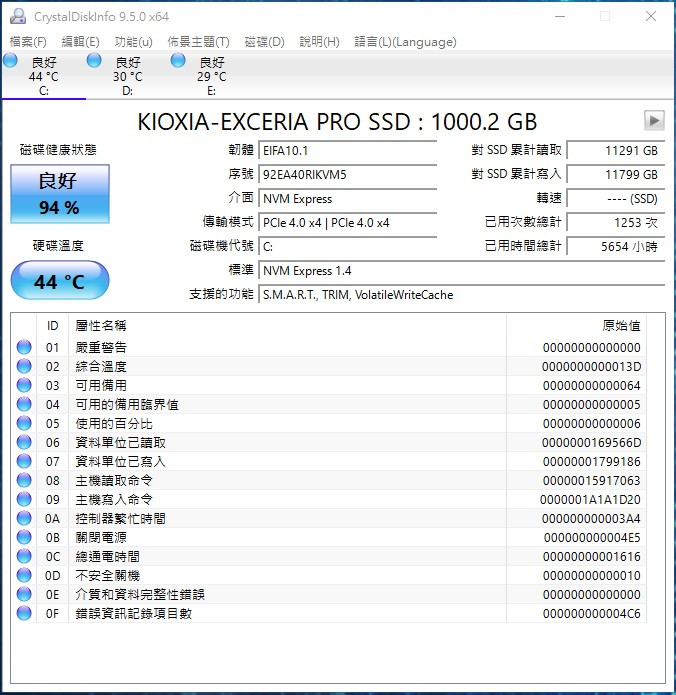Click raw value 0000001799186
Image resolution: width=676 pixels, height=695 pixels.
point(591,461)
